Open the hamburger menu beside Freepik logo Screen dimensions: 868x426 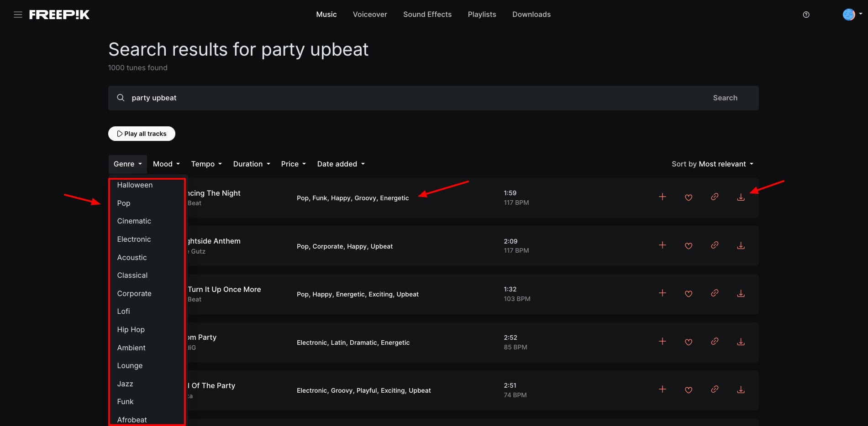[18, 15]
